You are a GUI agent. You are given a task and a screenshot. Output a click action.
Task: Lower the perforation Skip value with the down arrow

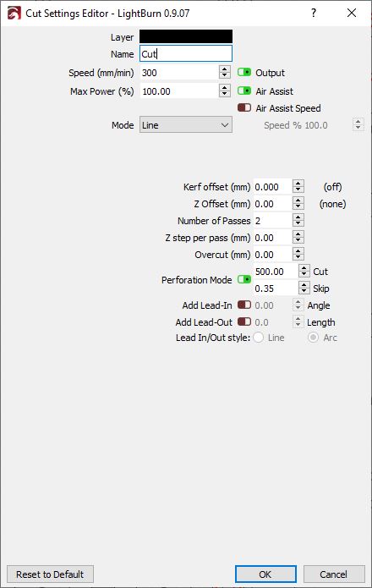tap(304, 291)
